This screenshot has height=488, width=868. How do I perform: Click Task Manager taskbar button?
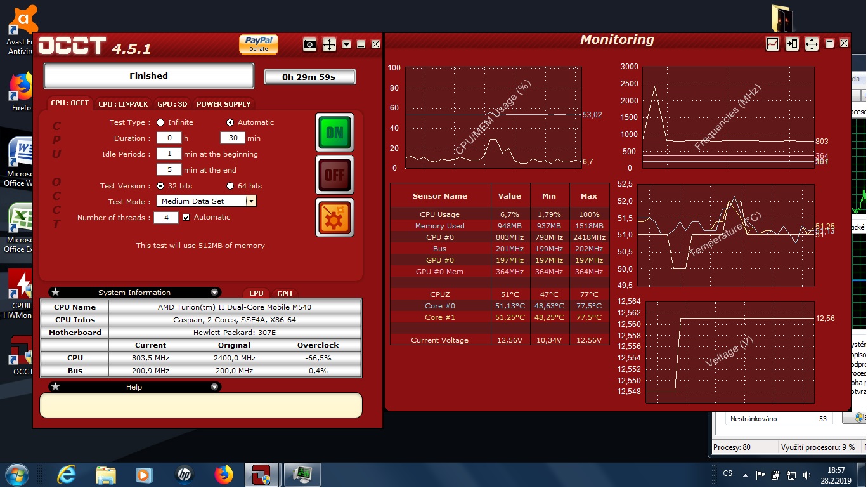click(x=302, y=475)
